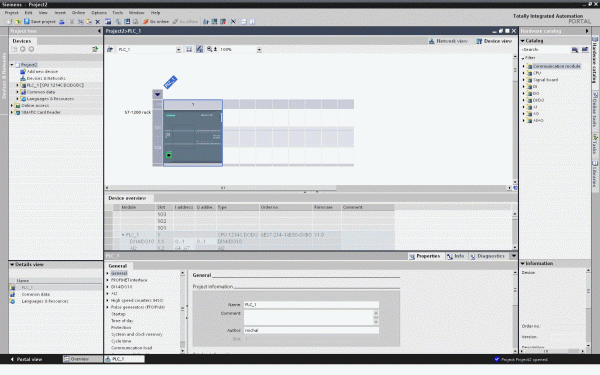The height and width of the screenshot is (375, 600).
Task: Click the Hardware catalog search icon
Action: point(575,50)
